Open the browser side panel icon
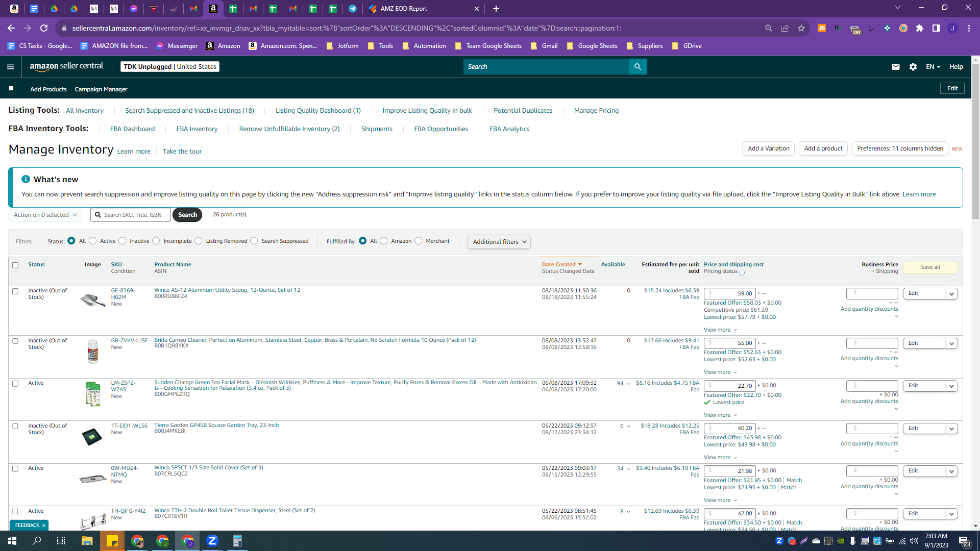The image size is (980, 551). pos(936,28)
